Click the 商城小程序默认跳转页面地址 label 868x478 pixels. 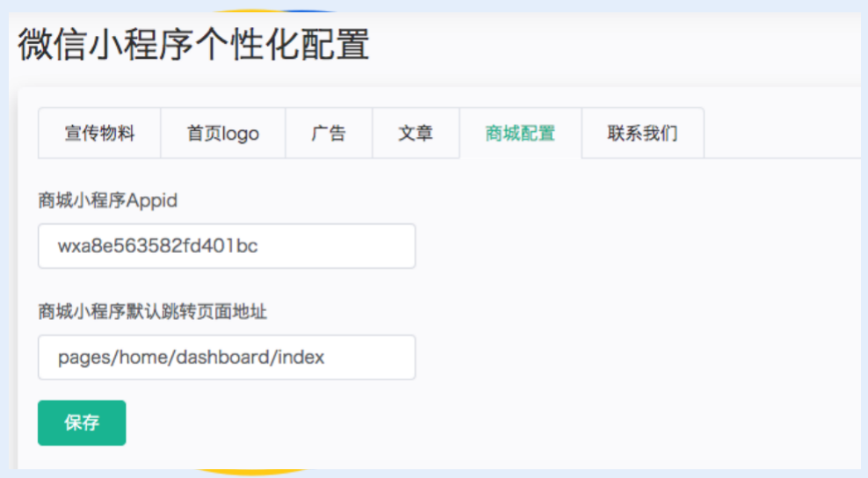point(152,312)
